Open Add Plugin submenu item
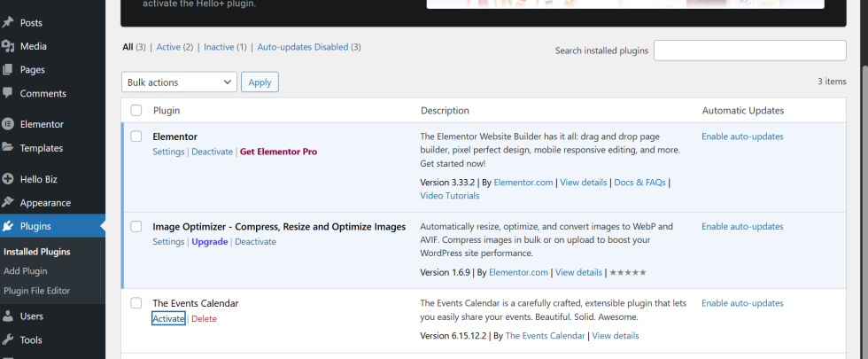The image size is (868, 359). tap(26, 271)
